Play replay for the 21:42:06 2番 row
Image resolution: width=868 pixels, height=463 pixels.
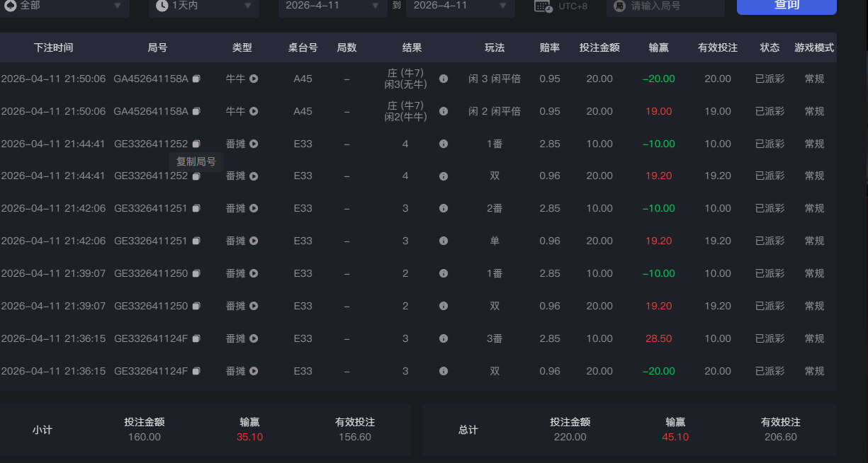254,208
